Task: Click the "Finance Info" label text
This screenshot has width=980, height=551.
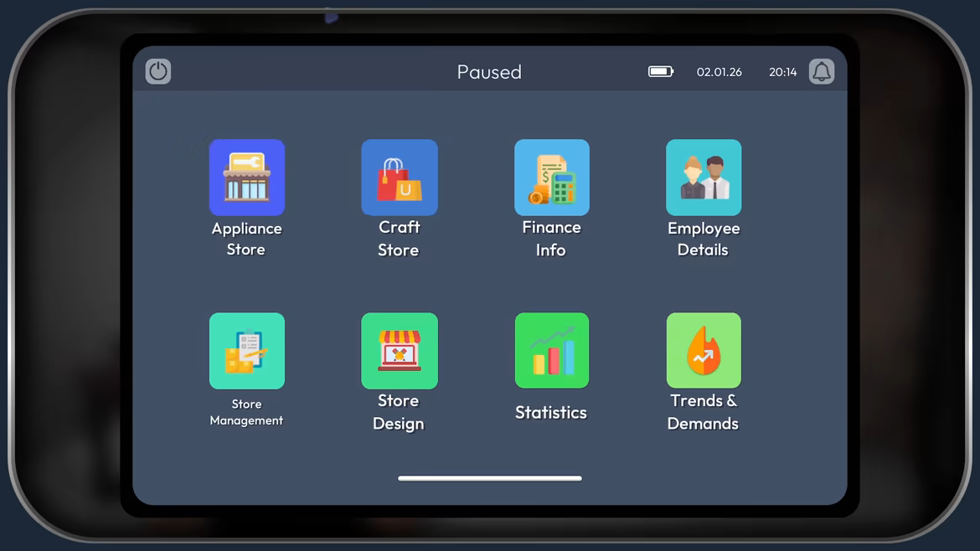Action: (551, 239)
